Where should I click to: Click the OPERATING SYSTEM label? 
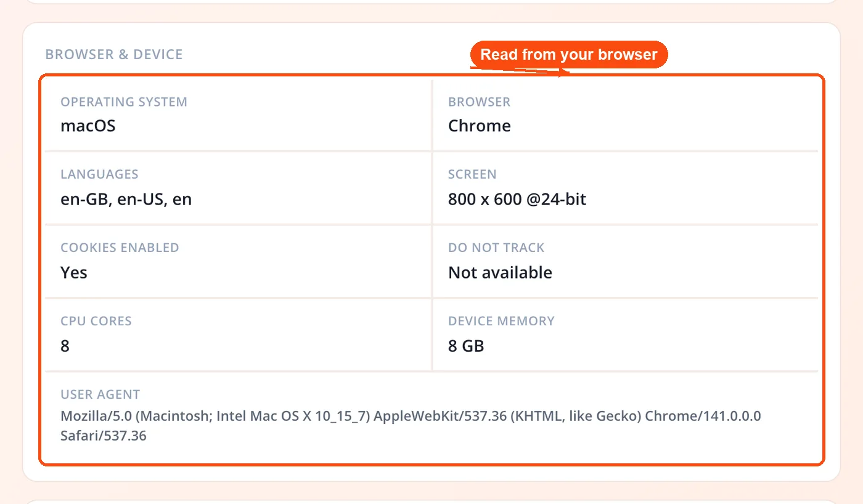(x=124, y=102)
